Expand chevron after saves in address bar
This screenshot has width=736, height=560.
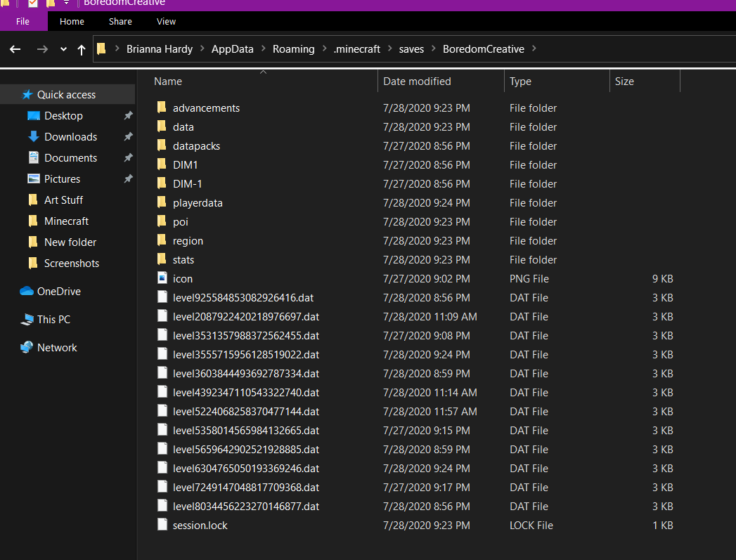pos(432,49)
